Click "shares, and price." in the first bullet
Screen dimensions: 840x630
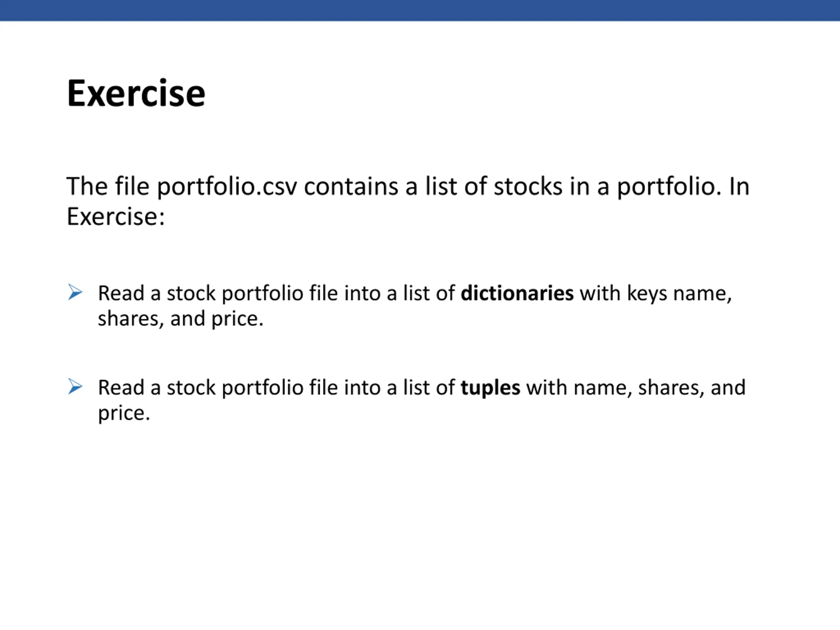[x=180, y=319]
